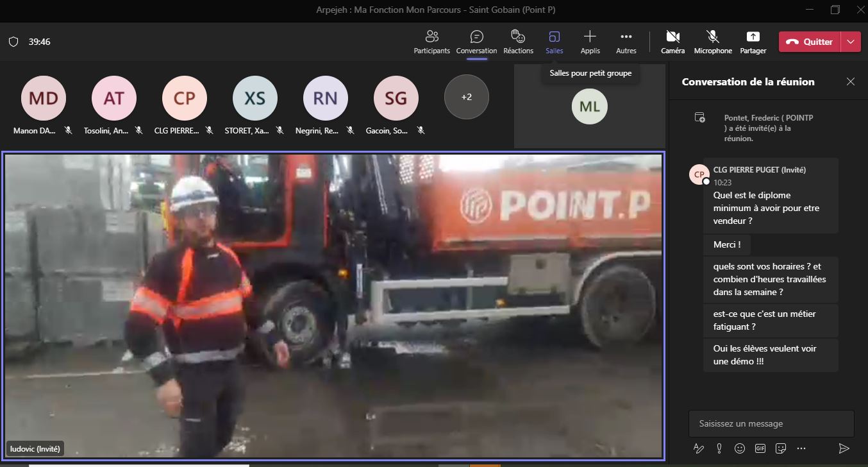Leave the meeting with Quitter

pos(810,42)
